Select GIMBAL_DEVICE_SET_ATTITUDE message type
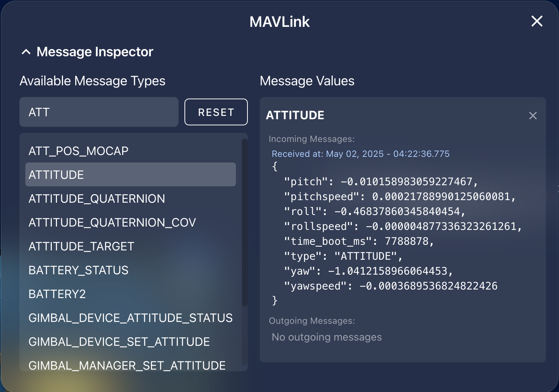Viewport: 559px width, 392px height. (x=119, y=341)
